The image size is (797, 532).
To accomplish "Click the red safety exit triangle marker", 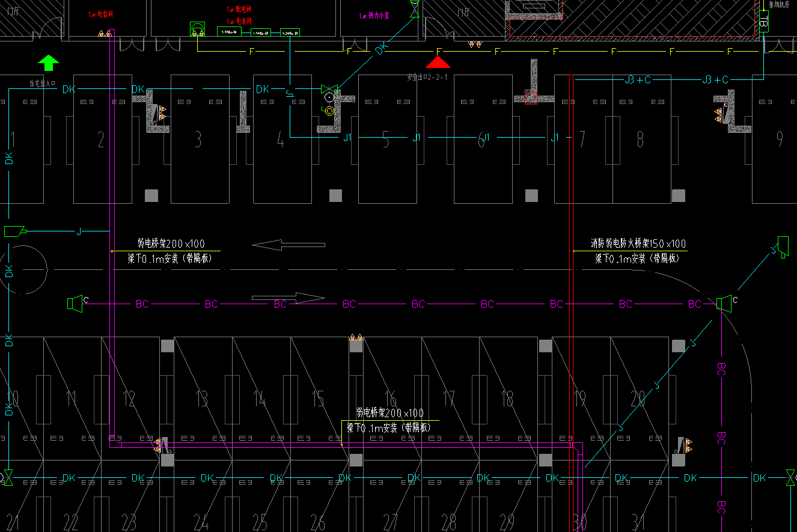I will tap(438, 62).
